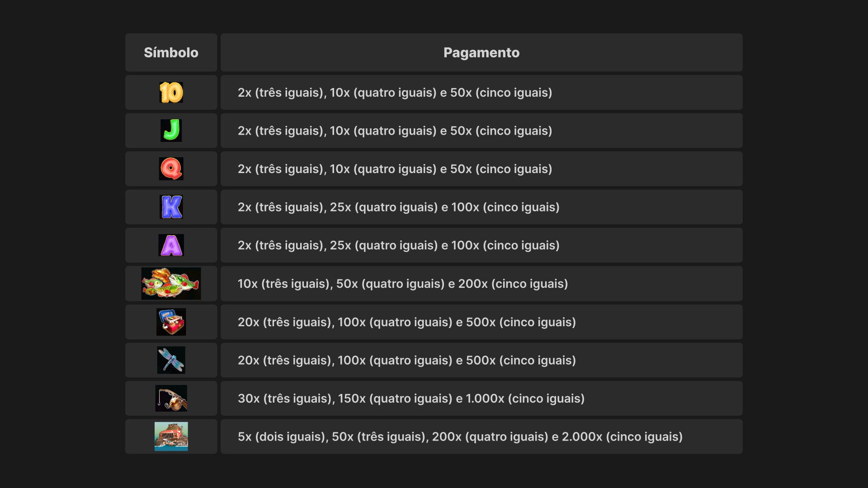The image size is (868, 488).
Task: Select the green J symbol
Action: pos(171,131)
